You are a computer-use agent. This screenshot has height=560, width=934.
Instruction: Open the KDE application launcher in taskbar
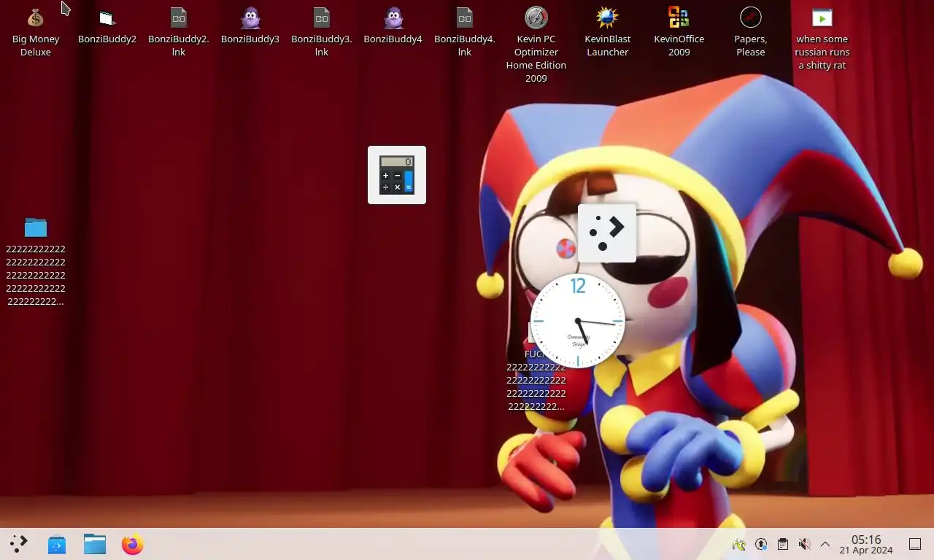coord(19,544)
